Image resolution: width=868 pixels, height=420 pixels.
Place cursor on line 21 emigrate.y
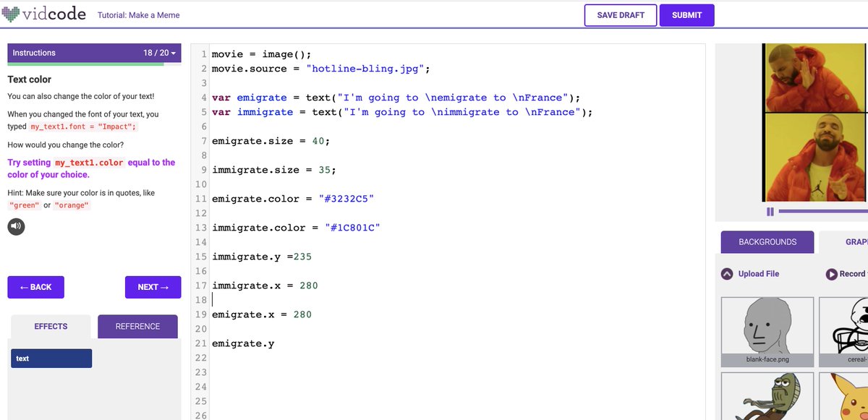(x=243, y=343)
